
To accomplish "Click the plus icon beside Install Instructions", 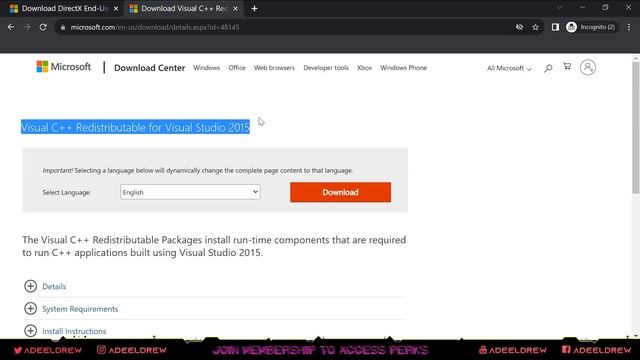I will click(31, 331).
